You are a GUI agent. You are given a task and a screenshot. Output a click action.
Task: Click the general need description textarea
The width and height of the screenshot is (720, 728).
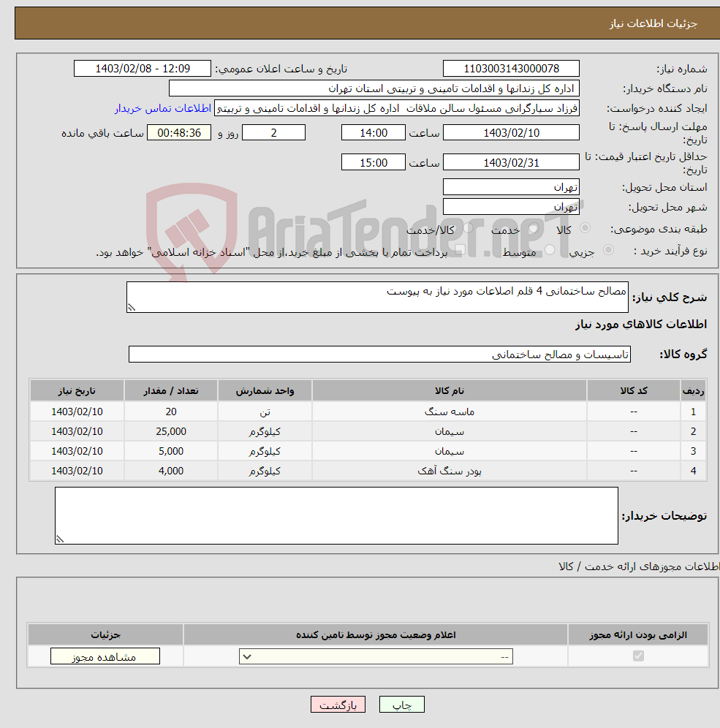377,297
